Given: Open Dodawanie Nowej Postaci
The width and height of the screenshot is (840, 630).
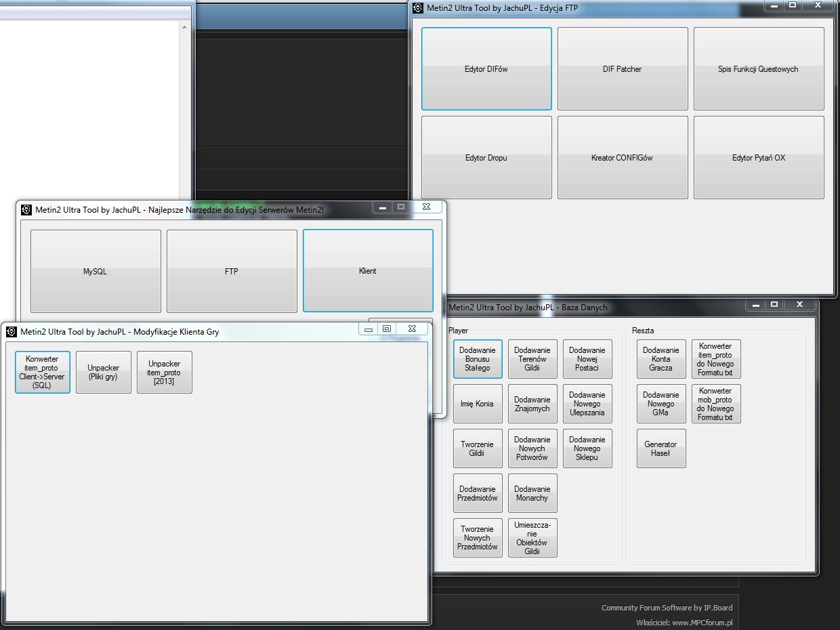Looking at the screenshot, I should [x=587, y=359].
